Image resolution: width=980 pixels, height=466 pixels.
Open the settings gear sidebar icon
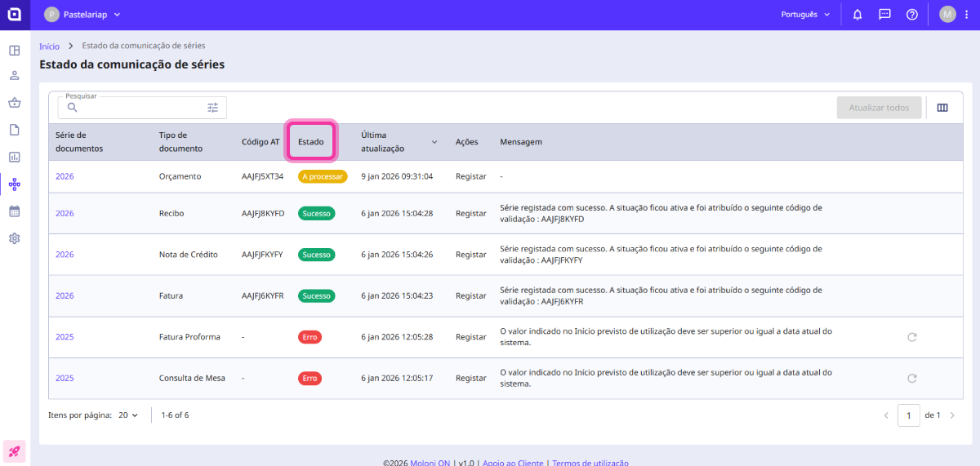pyautogui.click(x=15, y=238)
